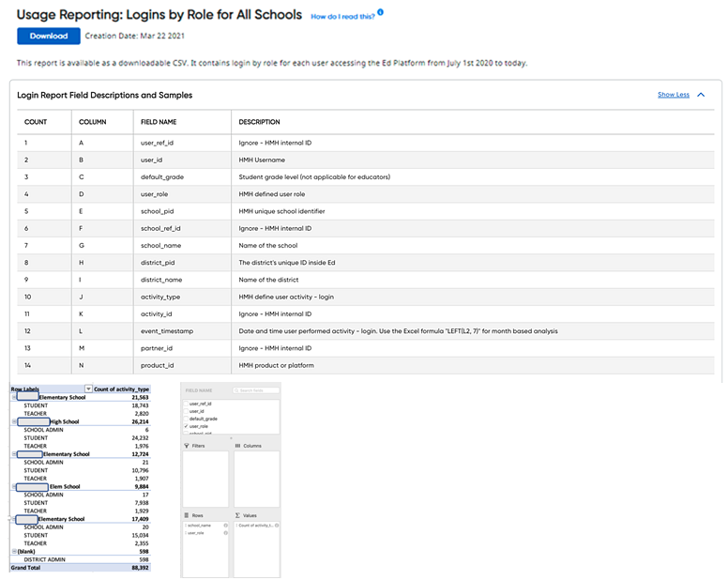Screen dimensions: 728x580
Task: Click the Show Less link
Action: pos(674,95)
